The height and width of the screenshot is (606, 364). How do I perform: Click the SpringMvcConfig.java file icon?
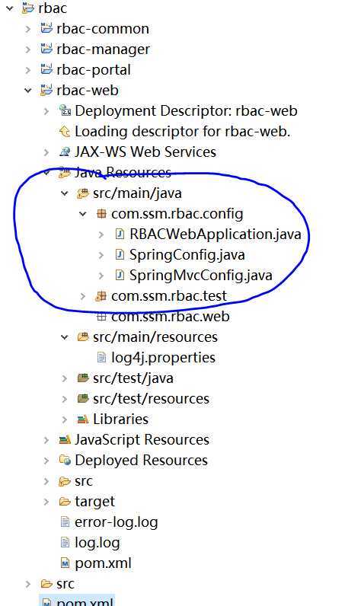pos(120,275)
